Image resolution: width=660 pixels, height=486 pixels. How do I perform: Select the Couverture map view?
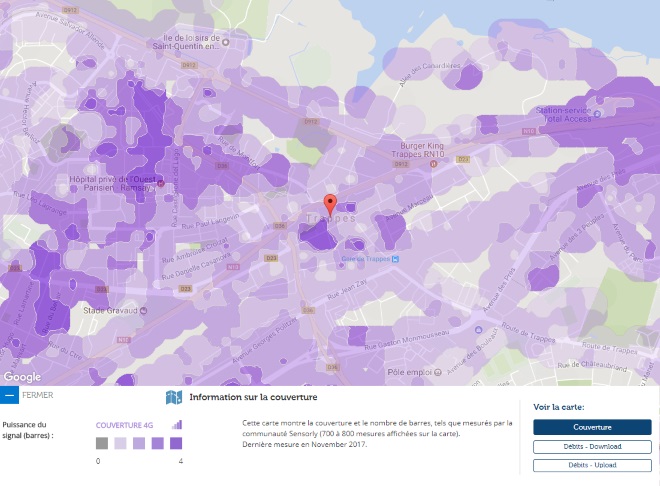pos(591,427)
